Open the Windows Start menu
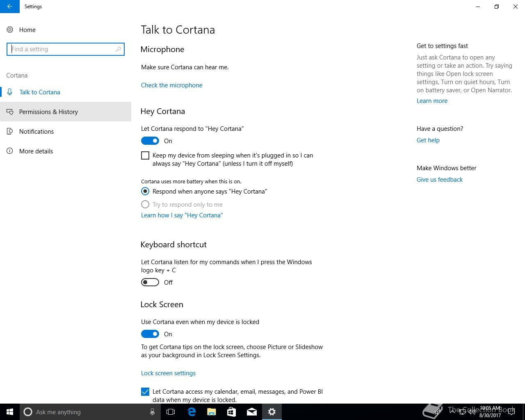 (x=10, y=412)
